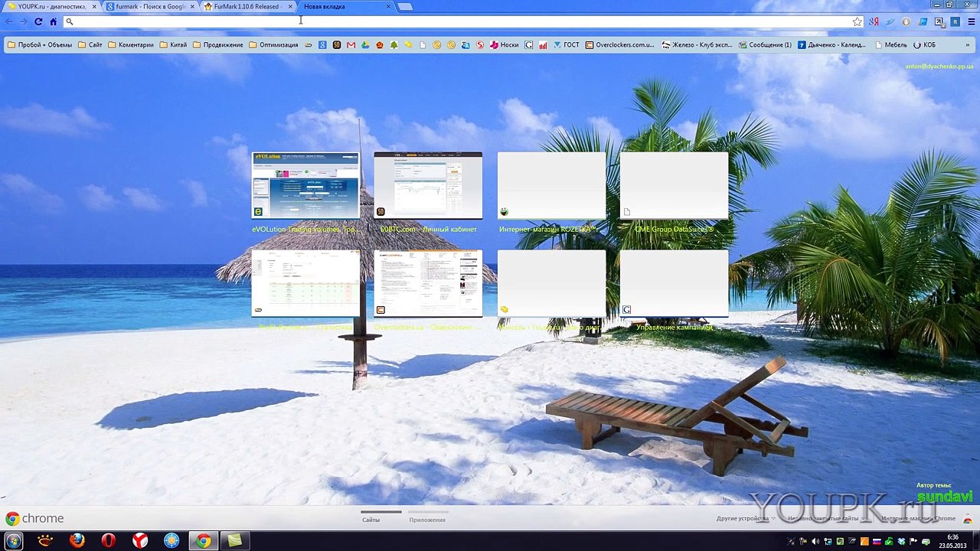Open the 'Китай' bookmark folder
The width and height of the screenshot is (980, 551).
point(173,45)
